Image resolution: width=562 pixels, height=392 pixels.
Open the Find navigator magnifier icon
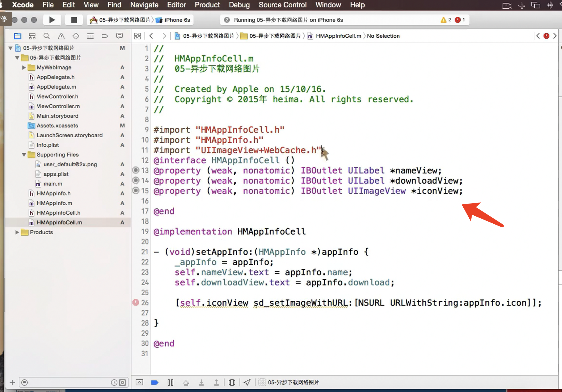click(x=47, y=36)
